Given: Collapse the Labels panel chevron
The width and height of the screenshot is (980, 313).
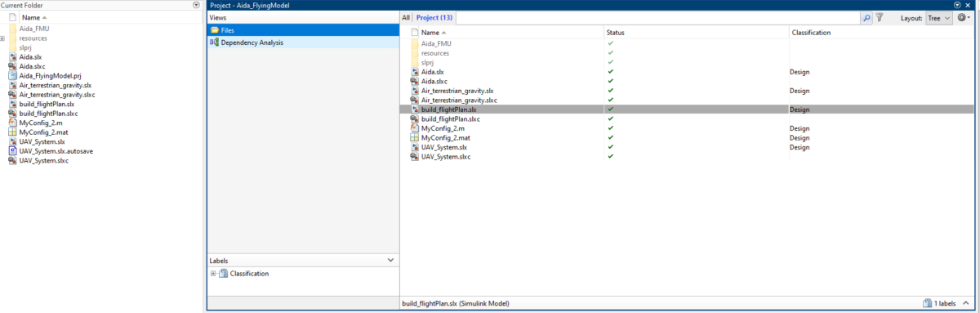Looking at the screenshot, I should 390,261.
